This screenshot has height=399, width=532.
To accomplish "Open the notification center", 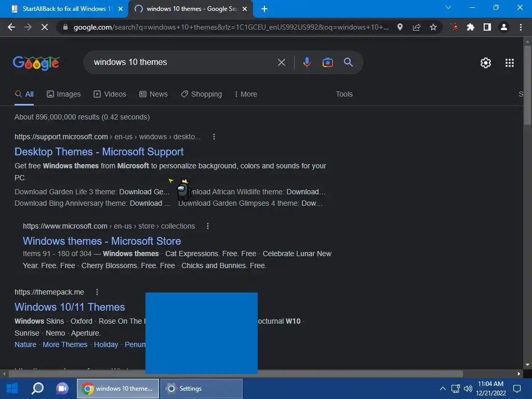I will 517,389.
